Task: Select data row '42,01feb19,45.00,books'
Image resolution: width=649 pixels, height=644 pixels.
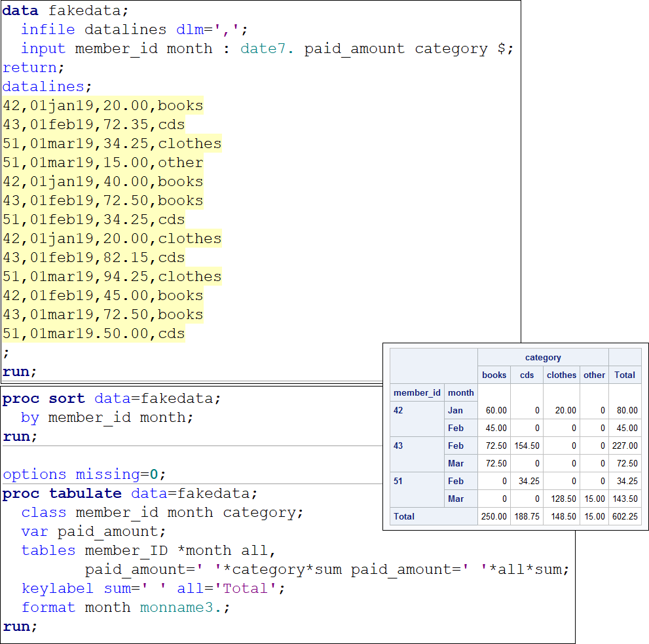Action: 103,296
